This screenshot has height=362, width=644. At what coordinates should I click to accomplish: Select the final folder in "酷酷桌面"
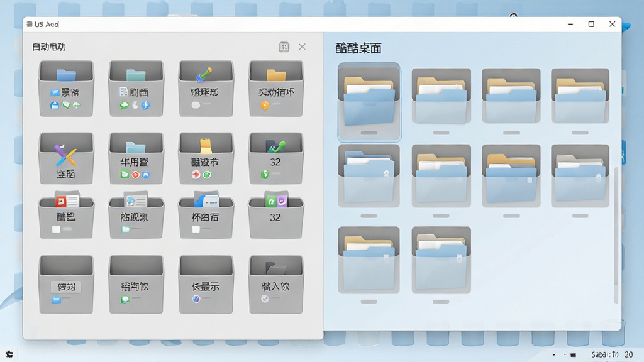coord(441,260)
